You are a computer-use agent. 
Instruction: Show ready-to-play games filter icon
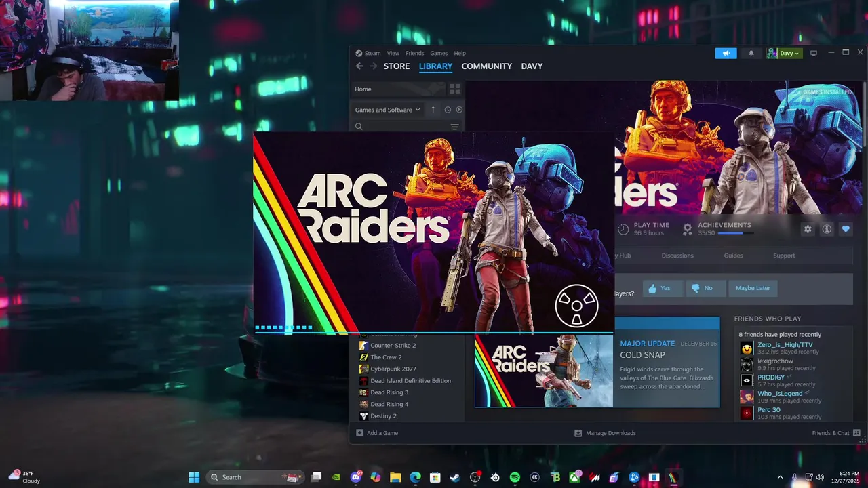tap(459, 110)
